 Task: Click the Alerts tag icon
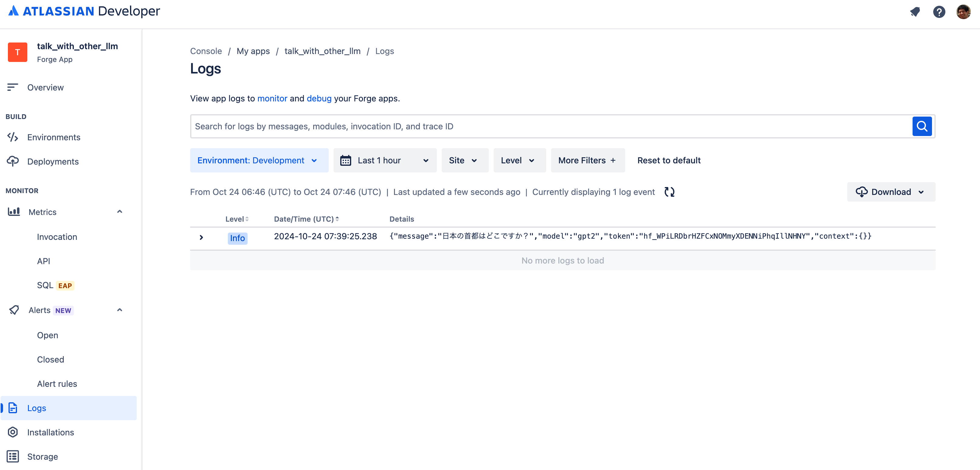tap(14, 310)
